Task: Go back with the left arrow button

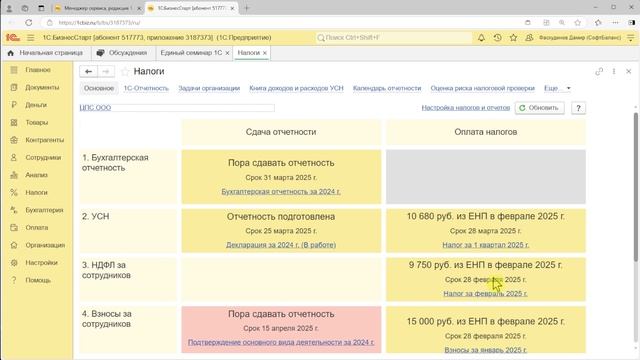Action: point(88,71)
